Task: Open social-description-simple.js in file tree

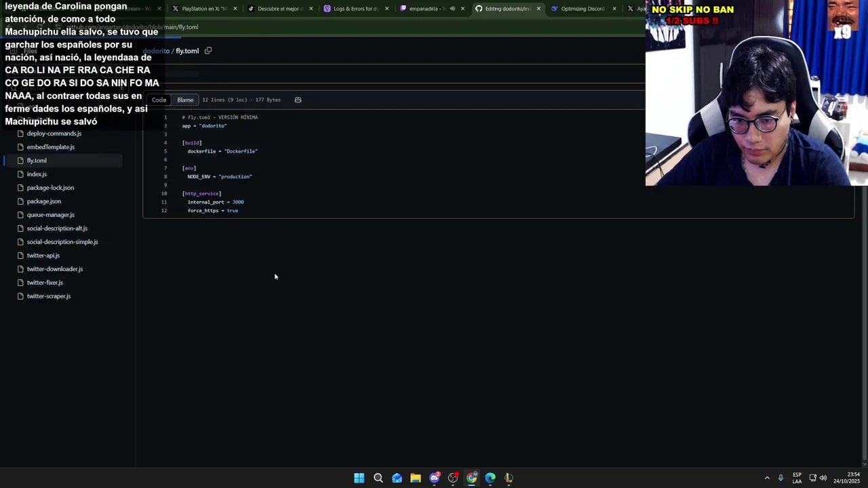Action: coord(62,242)
